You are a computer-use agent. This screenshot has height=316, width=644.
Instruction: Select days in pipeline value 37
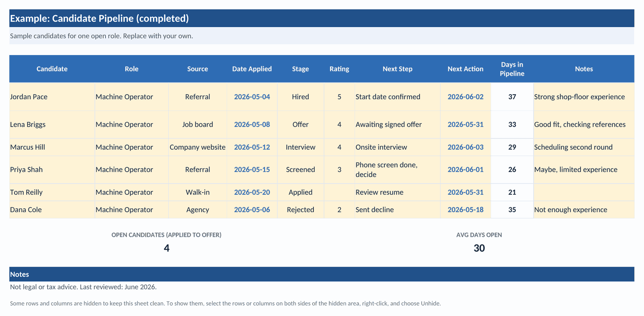512,97
